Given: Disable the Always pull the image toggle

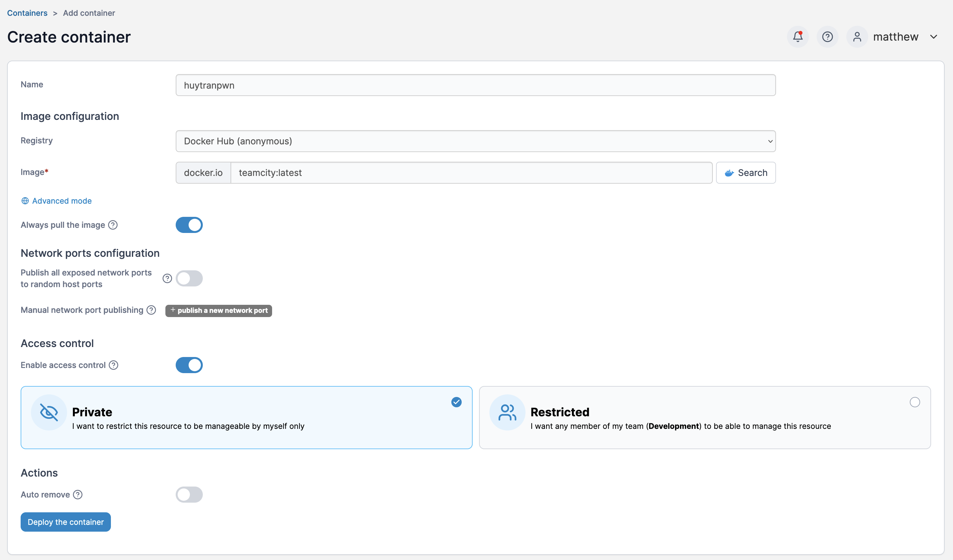Looking at the screenshot, I should coord(189,225).
